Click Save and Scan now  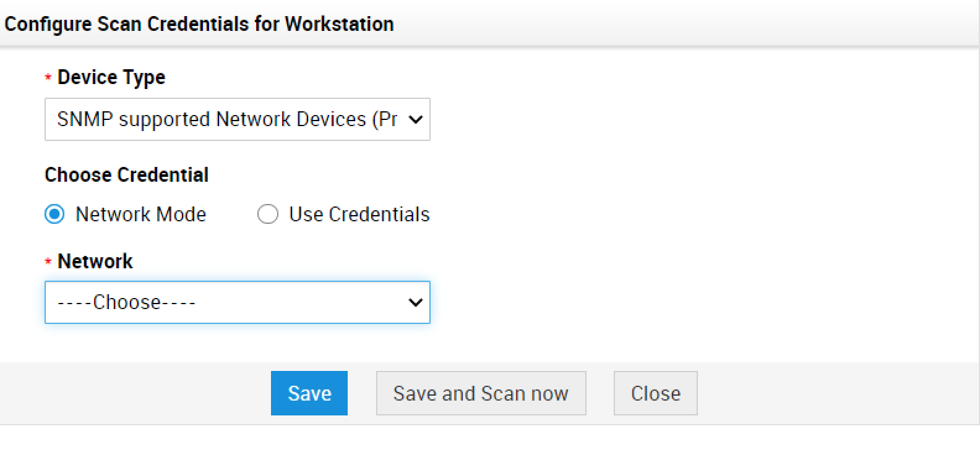coord(481,393)
